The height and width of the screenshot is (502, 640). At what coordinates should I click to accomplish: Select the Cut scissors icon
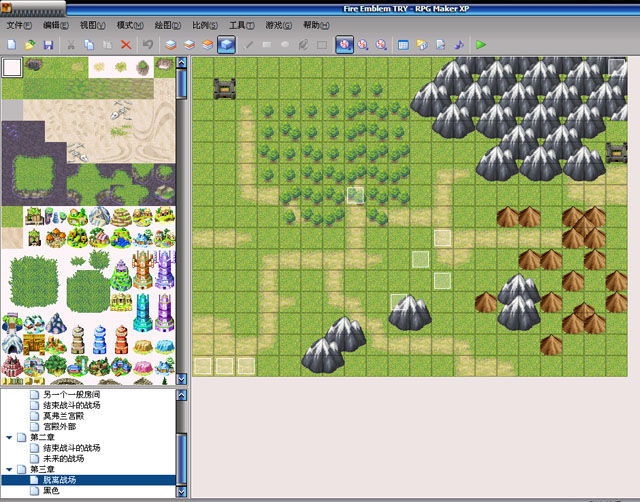pyautogui.click(x=71, y=44)
